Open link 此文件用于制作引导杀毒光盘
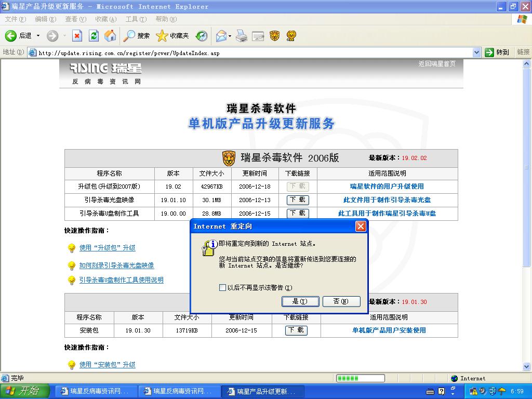 pos(387,200)
